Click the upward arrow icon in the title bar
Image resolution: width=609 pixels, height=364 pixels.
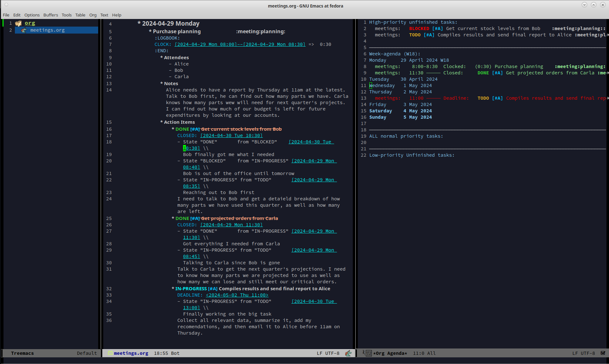coord(593,5)
